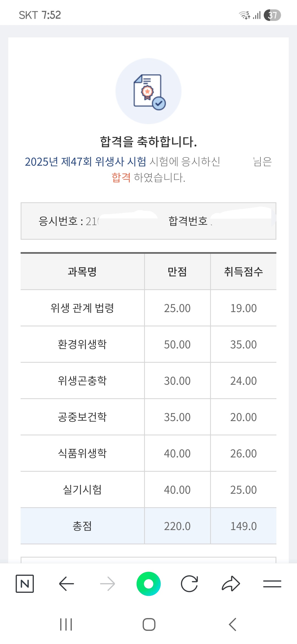Tap the 응시번호 field

[x=68, y=221]
